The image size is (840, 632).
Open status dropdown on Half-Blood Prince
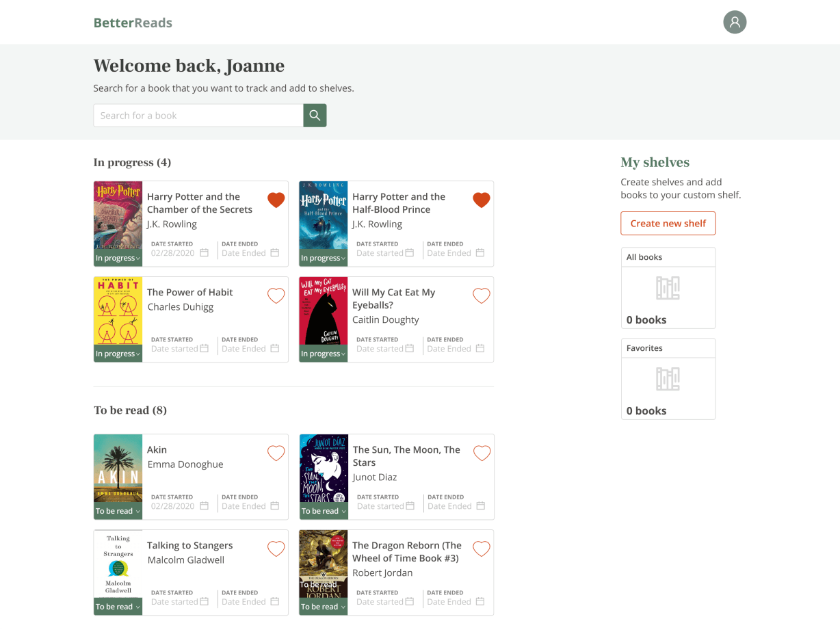tap(323, 258)
